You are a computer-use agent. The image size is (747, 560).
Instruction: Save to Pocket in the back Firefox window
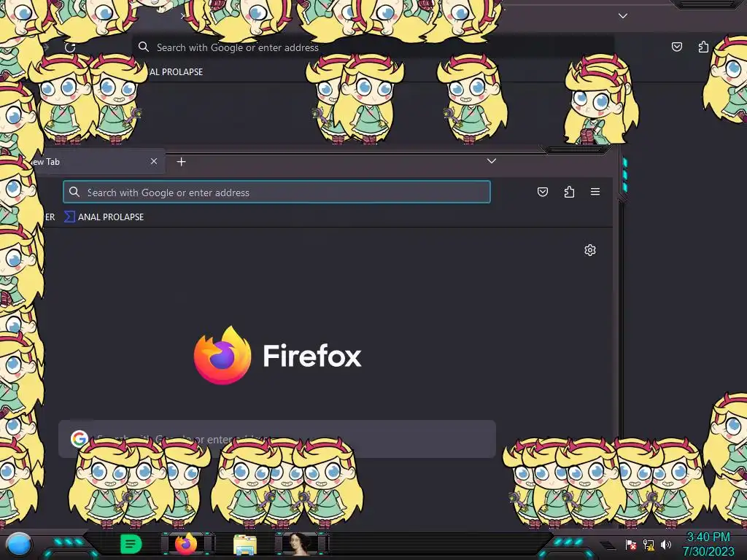point(676,47)
